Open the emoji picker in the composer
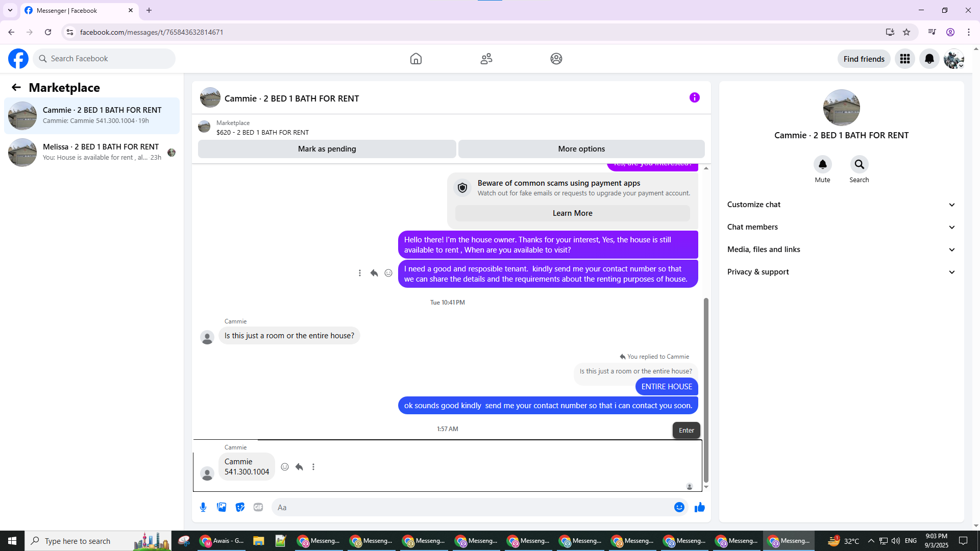 [x=679, y=507]
